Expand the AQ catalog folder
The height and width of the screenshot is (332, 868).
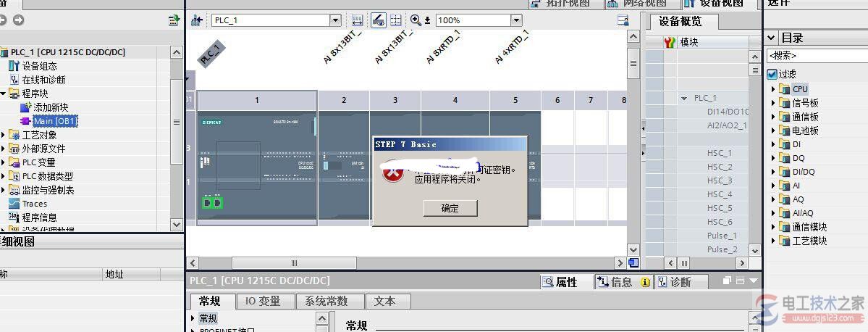[773, 199]
